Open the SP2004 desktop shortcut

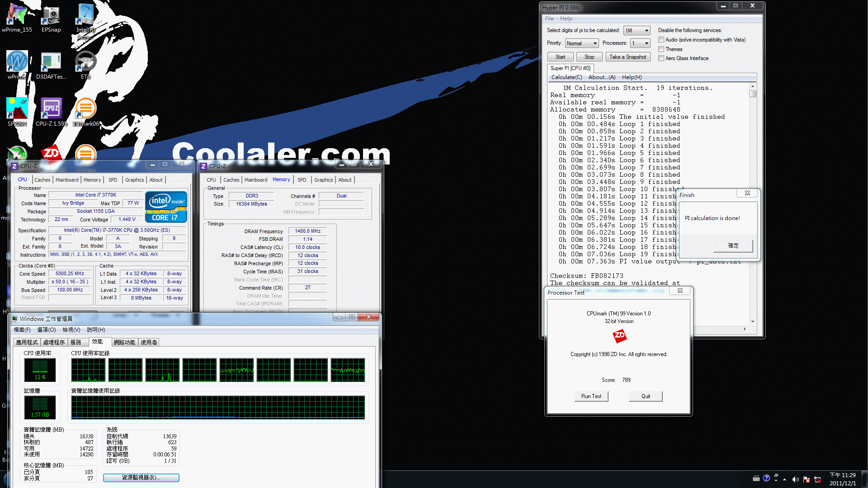(17, 112)
